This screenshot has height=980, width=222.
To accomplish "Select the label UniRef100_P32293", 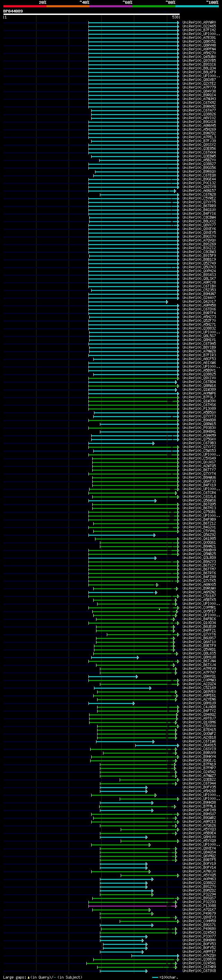I will point(199,902).
